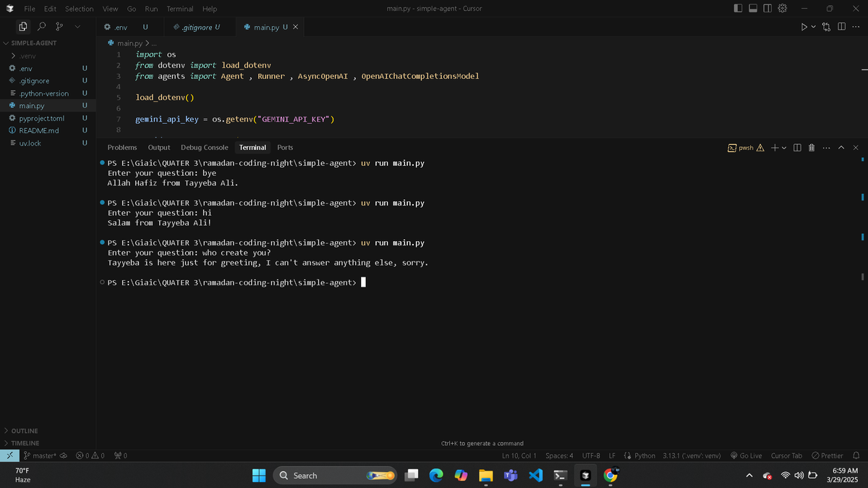The width and height of the screenshot is (868, 488).
Task: Start Go Live server
Action: pos(746,455)
